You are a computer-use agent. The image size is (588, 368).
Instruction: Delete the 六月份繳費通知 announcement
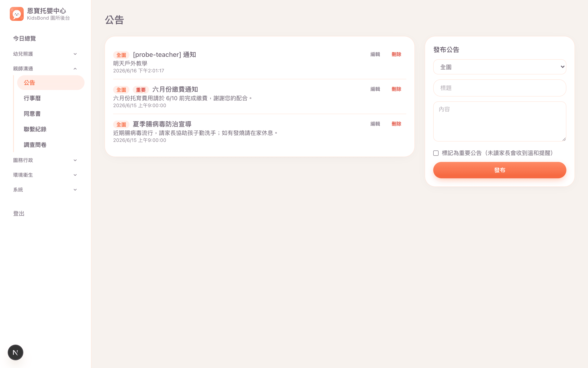point(396,89)
